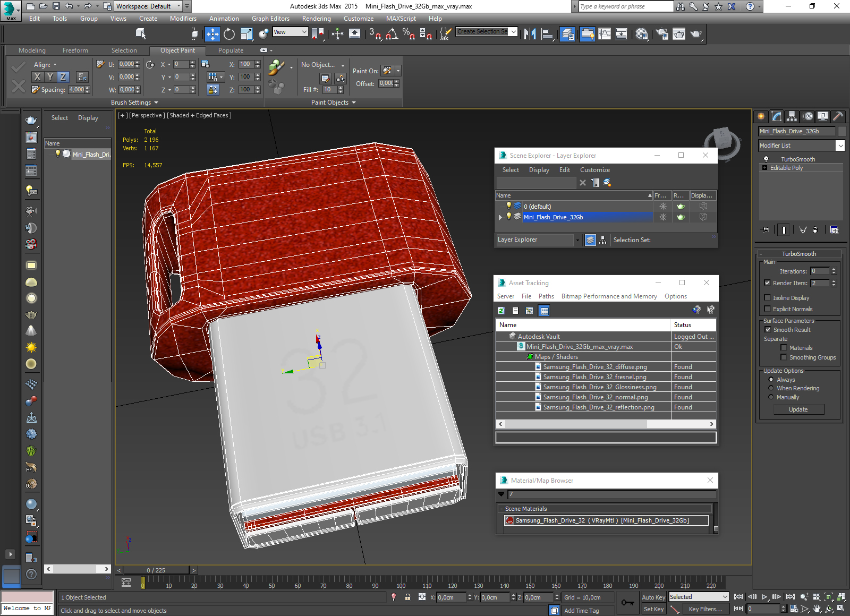Screen dimensions: 850x616
Task: Select the Move transform tool
Action: pos(212,34)
